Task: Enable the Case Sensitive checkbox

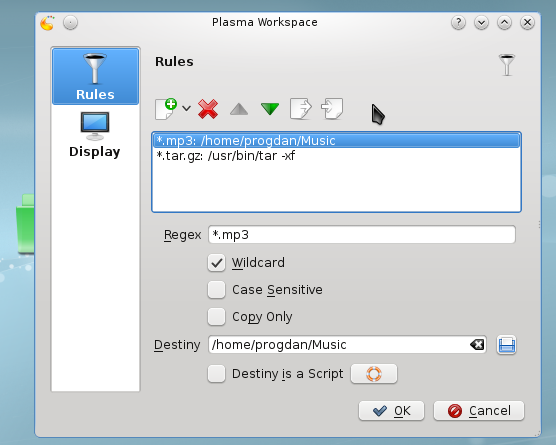Action: click(x=216, y=290)
